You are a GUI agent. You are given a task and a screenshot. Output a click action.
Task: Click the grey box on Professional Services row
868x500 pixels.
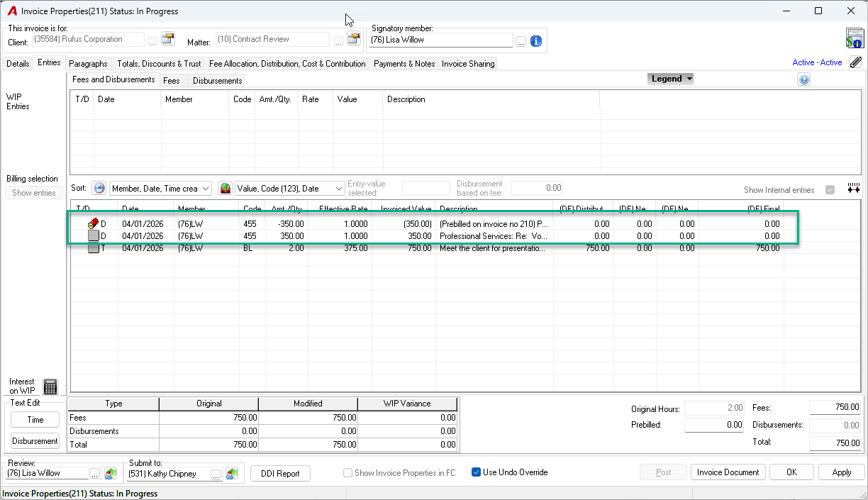[x=93, y=235]
